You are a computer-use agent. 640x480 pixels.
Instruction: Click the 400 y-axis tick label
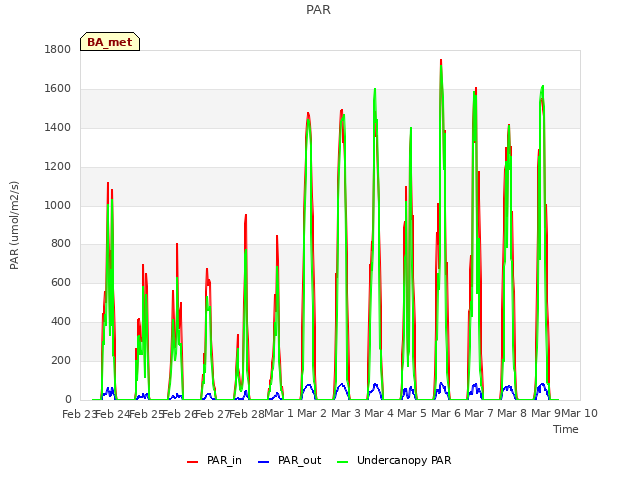pyautogui.click(x=61, y=322)
